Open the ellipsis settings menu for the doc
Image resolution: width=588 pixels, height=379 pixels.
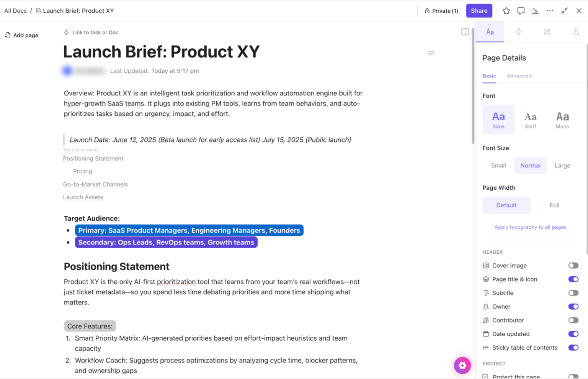[x=550, y=11]
